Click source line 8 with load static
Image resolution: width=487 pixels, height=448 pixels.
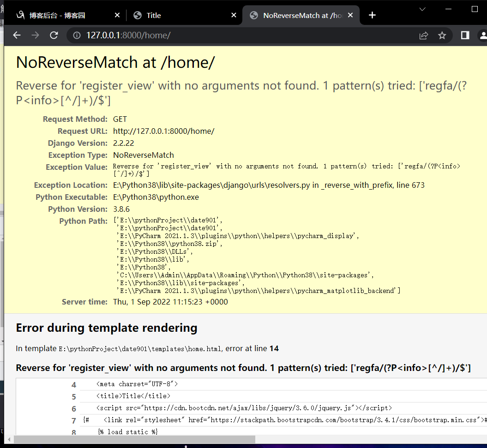tap(128, 432)
